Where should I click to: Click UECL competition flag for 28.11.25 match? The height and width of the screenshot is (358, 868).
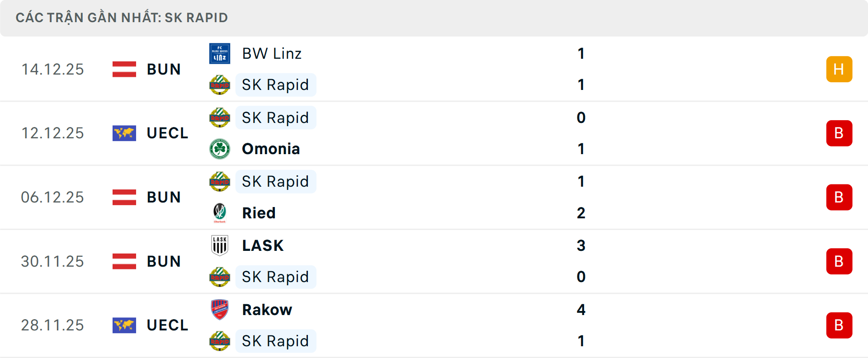tap(124, 325)
